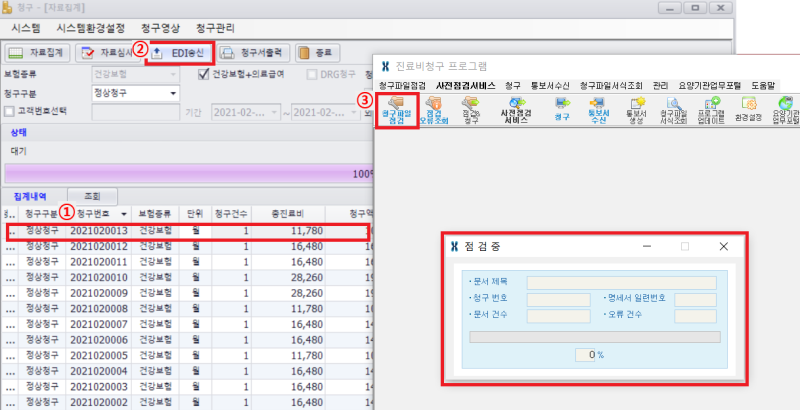The height and width of the screenshot is (410, 800).
Task: Click the 청구 toolbar icon with monitor
Action: (562, 110)
